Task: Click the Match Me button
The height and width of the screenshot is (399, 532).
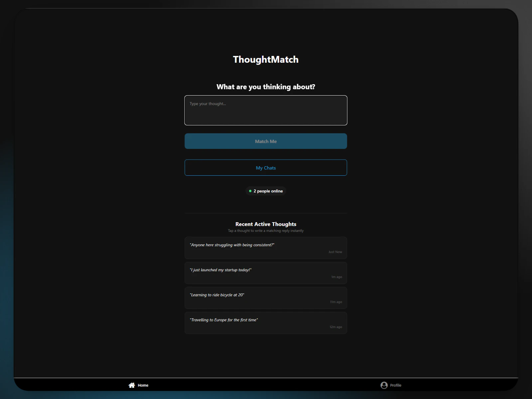Action: [x=266, y=141]
